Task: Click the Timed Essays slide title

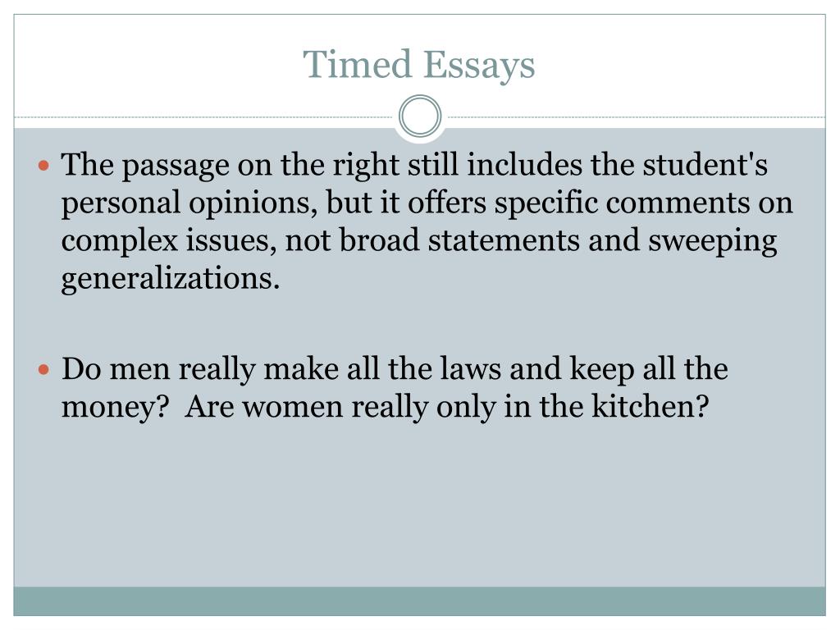Action: (419, 65)
